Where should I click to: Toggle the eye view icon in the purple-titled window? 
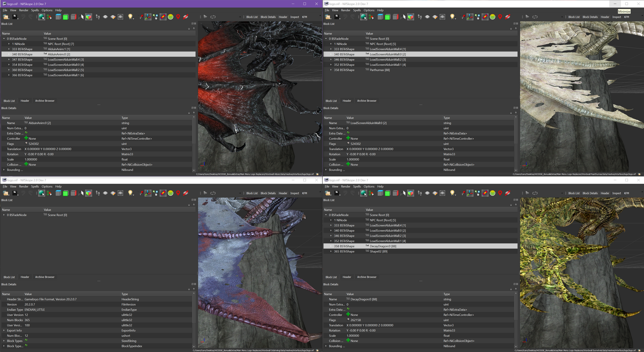[105, 17]
